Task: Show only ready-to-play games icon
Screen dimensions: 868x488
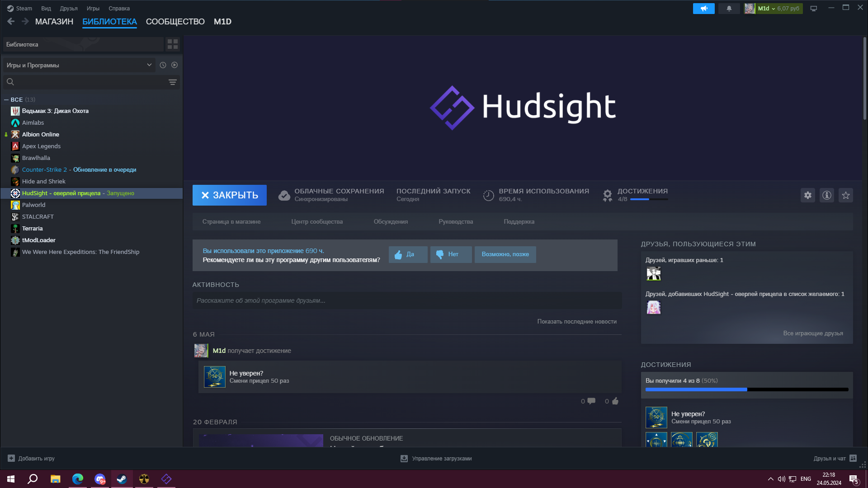Action: tap(175, 65)
